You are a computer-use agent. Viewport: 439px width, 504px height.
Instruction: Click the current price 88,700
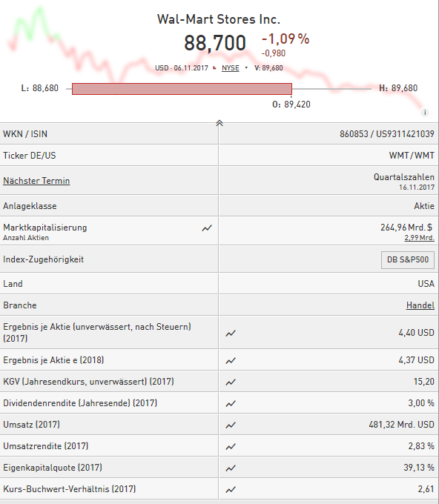click(215, 43)
